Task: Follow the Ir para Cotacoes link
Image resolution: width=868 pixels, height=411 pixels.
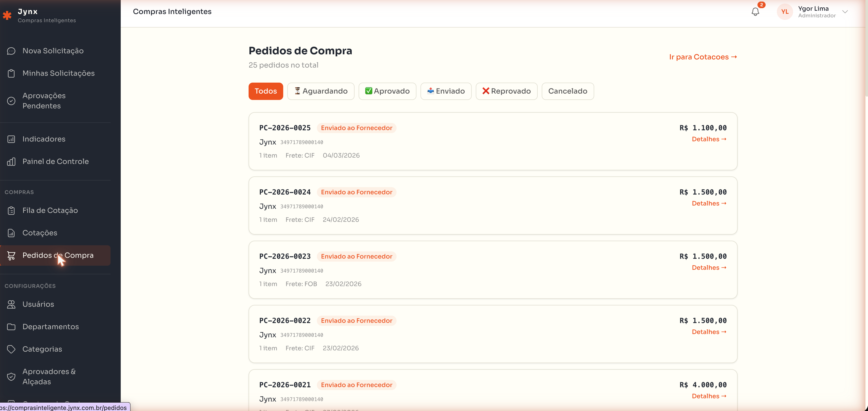Action: click(x=703, y=57)
